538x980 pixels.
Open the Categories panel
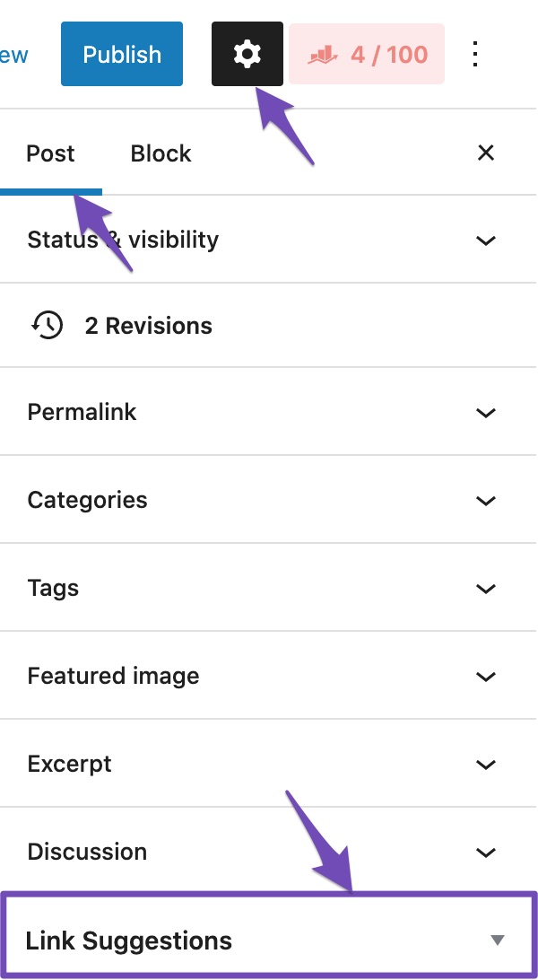tap(269, 500)
